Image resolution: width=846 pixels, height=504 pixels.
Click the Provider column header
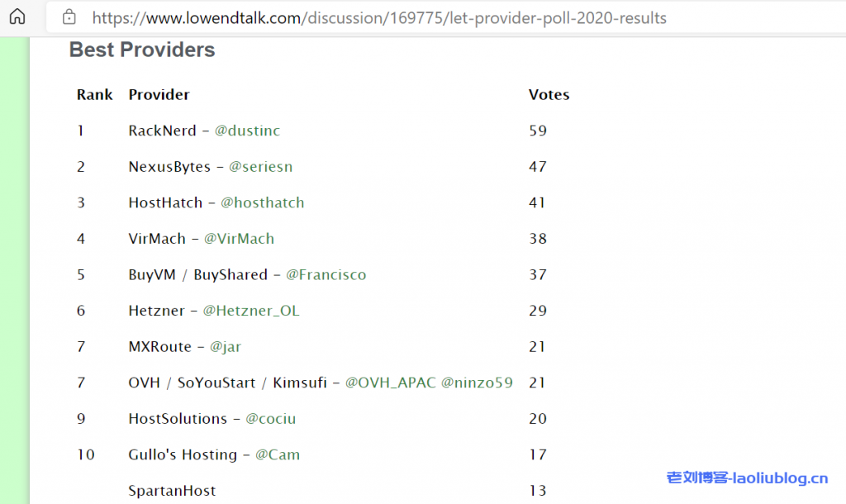coord(159,95)
